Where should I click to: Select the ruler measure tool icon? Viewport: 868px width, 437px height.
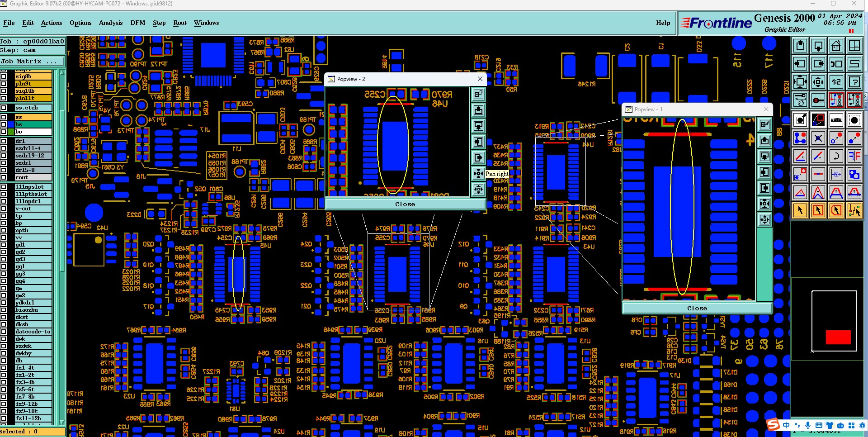click(836, 120)
